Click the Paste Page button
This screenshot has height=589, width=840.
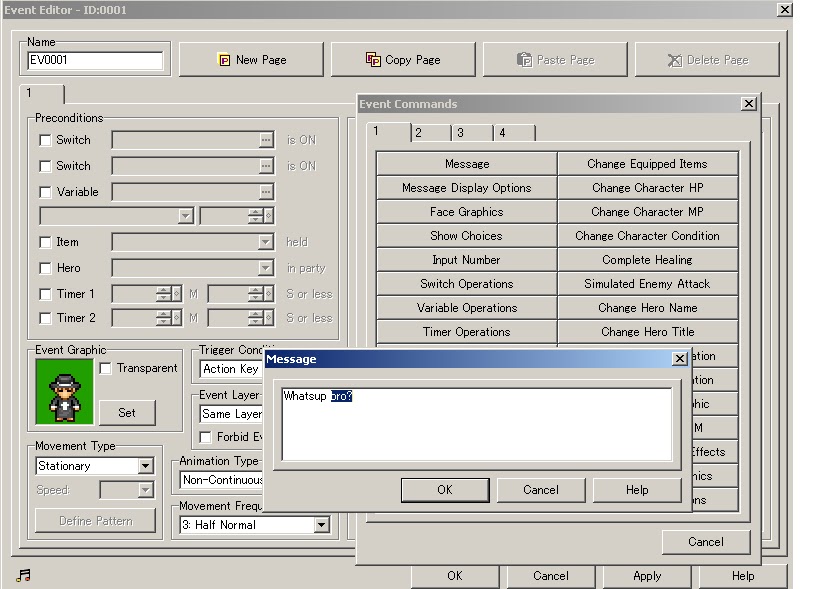tap(555, 59)
